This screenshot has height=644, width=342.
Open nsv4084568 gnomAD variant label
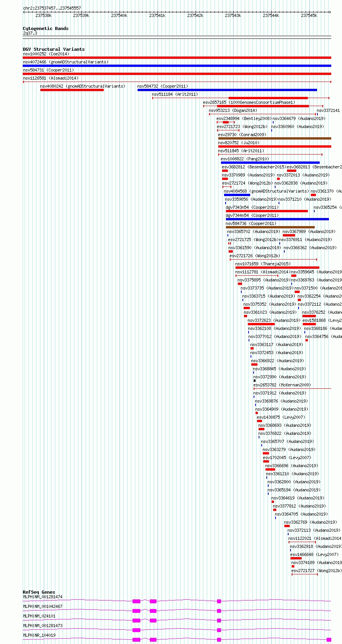tap(266, 191)
